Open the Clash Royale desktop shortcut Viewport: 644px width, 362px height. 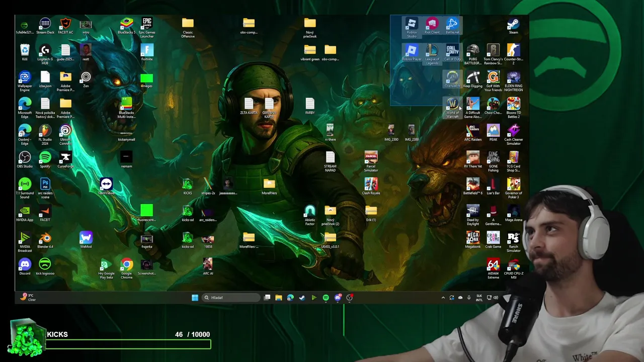click(x=371, y=187)
